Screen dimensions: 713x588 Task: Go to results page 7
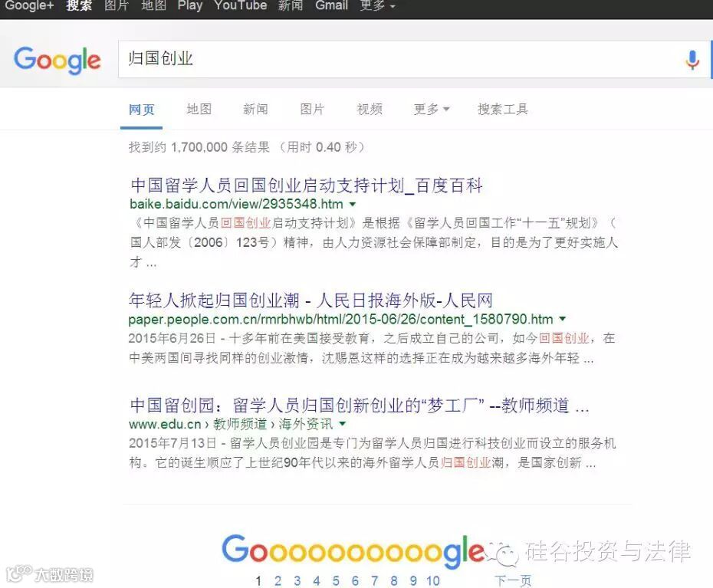tap(375, 581)
